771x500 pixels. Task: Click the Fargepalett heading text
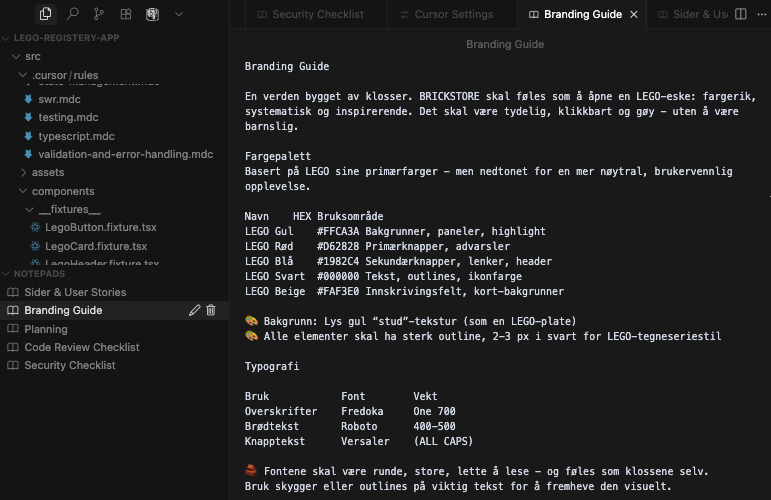pyautogui.click(x=278, y=156)
